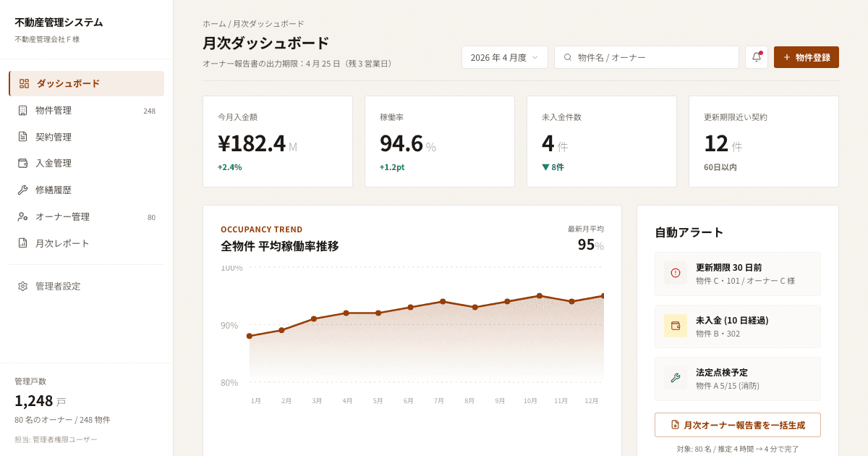
Task: Click the notification bell icon
Action: (x=756, y=56)
